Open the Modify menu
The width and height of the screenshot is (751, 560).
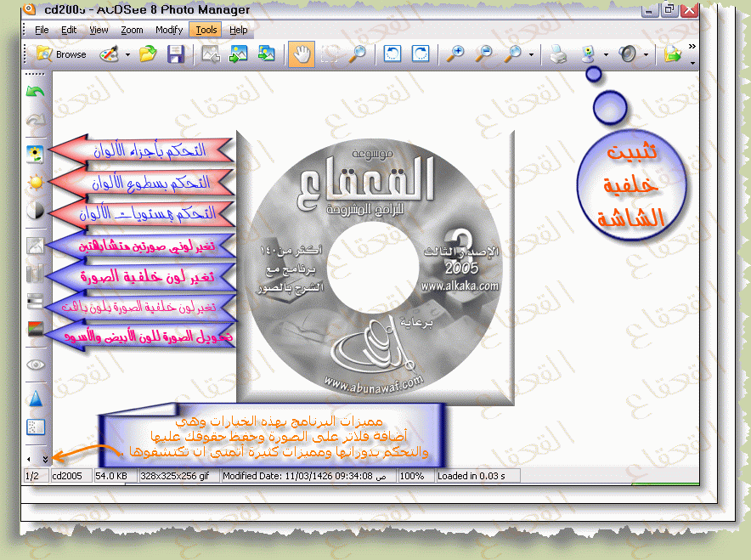(169, 30)
